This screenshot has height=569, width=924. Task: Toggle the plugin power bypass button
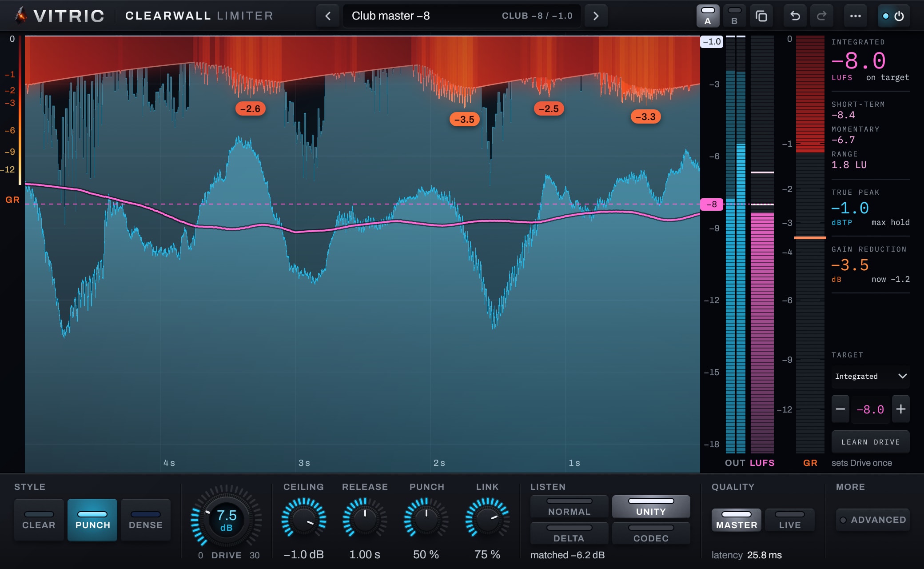(893, 16)
